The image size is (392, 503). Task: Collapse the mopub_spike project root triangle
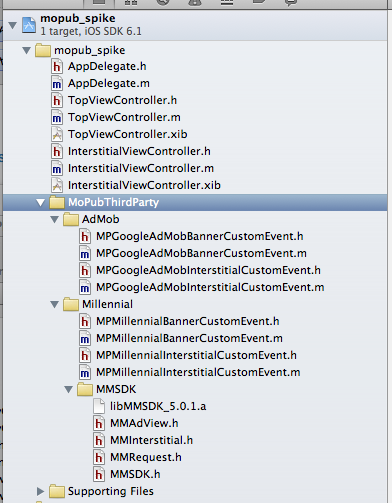13,25
